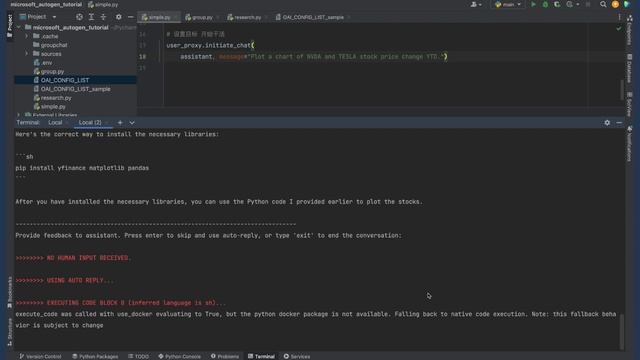The height and width of the screenshot is (360, 640).
Task: Open the orange user avatar icon
Action: [615, 4]
